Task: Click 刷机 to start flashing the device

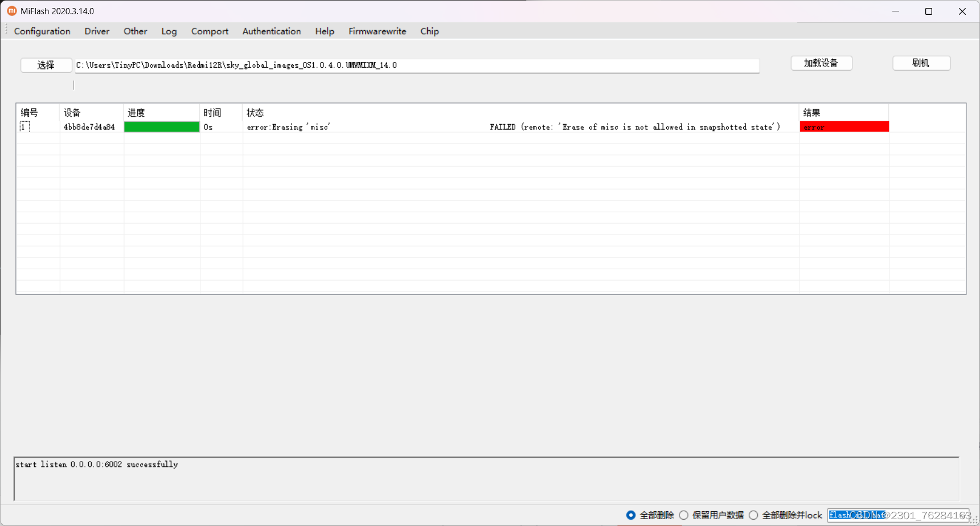Action: tap(921, 63)
